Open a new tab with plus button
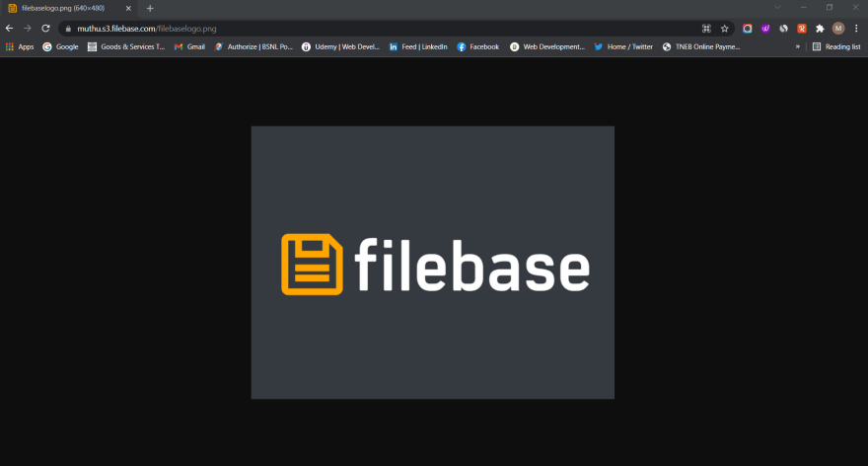The height and width of the screenshot is (466, 868). (x=150, y=8)
